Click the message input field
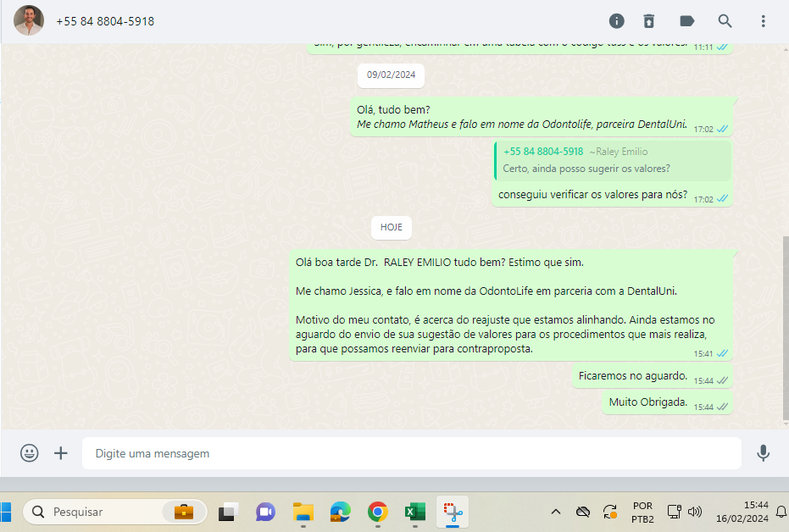 411,453
